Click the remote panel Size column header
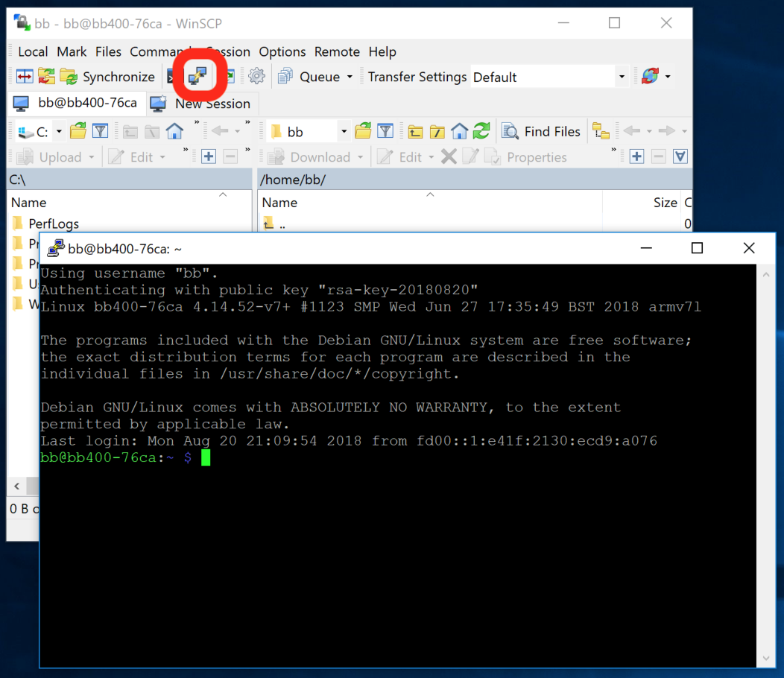 tap(665, 203)
